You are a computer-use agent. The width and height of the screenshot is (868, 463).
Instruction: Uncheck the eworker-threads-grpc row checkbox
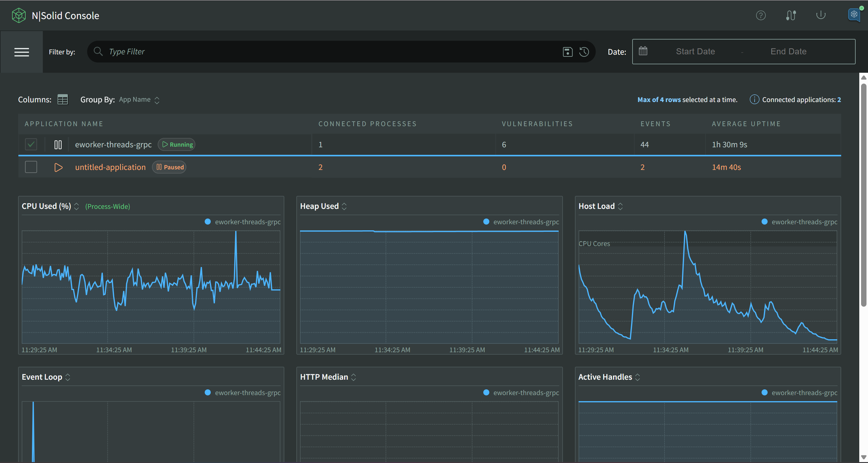31,144
